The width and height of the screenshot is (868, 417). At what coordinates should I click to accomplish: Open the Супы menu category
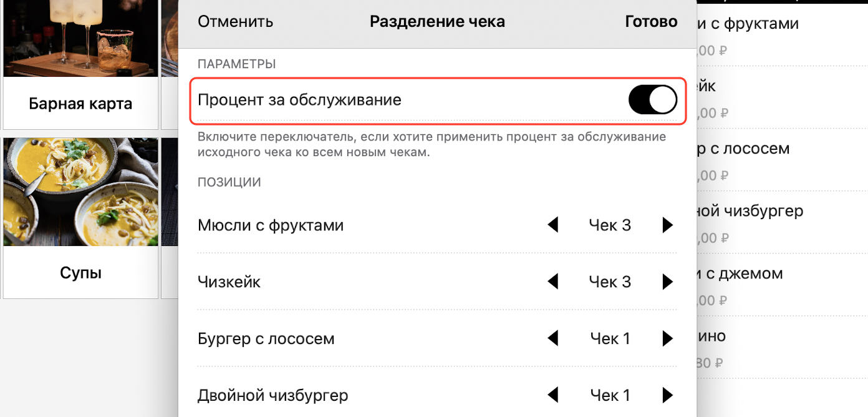[x=80, y=273]
